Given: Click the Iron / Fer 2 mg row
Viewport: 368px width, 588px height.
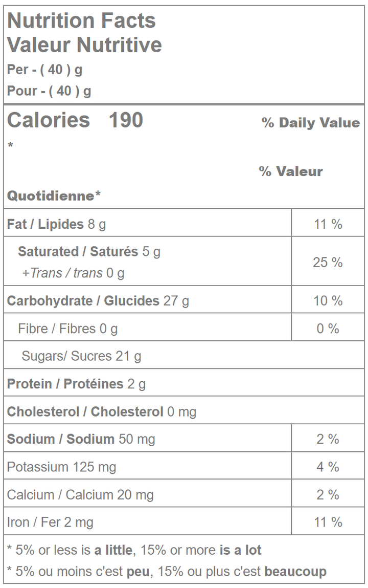Looking at the screenshot, I should pos(50,522).
